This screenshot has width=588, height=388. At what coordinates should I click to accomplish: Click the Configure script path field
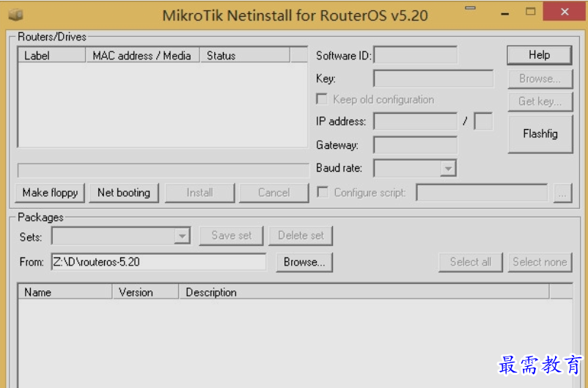coord(482,193)
